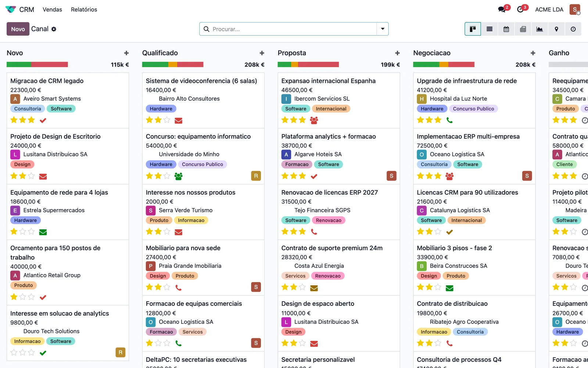The width and height of the screenshot is (588, 368).
Task: Open the Canal settings gear
Action: click(54, 29)
